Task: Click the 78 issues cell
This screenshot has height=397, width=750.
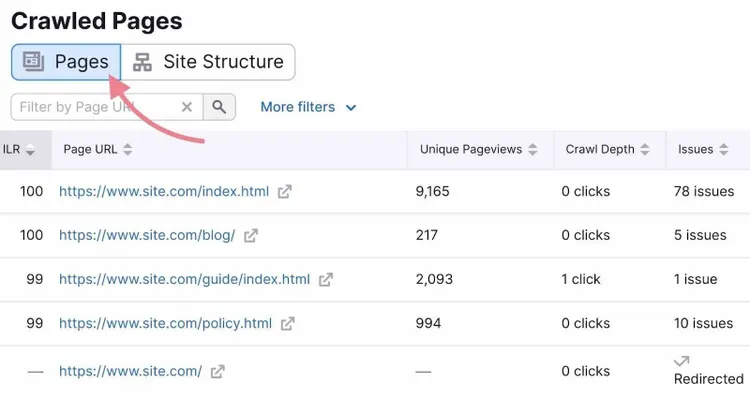Action: (x=704, y=191)
